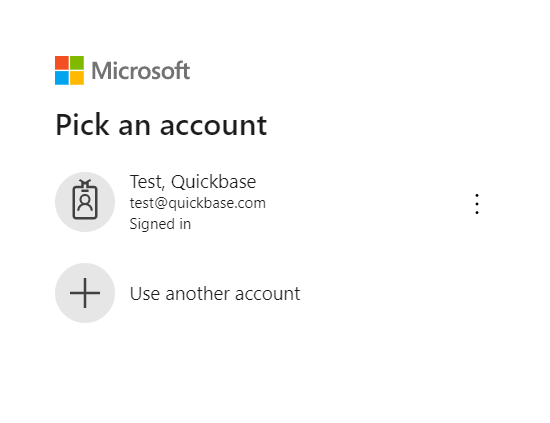Click the Use another account text

[x=215, y=294]
